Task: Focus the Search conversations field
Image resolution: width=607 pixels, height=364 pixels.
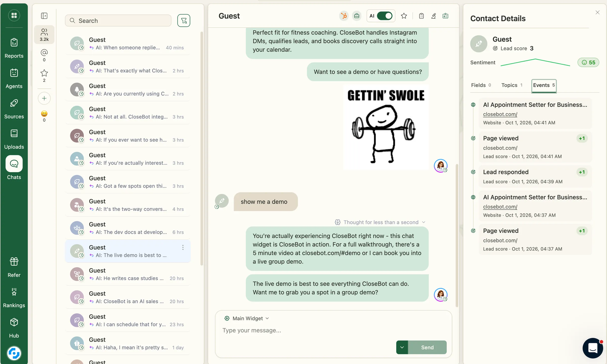Action: coord(118,20)
